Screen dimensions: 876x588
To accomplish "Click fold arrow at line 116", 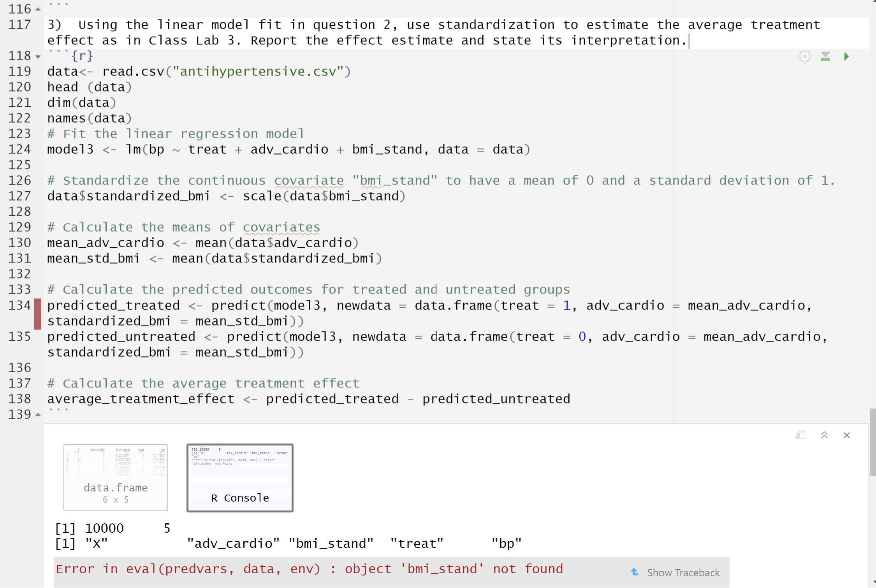I will pos(38,9).
